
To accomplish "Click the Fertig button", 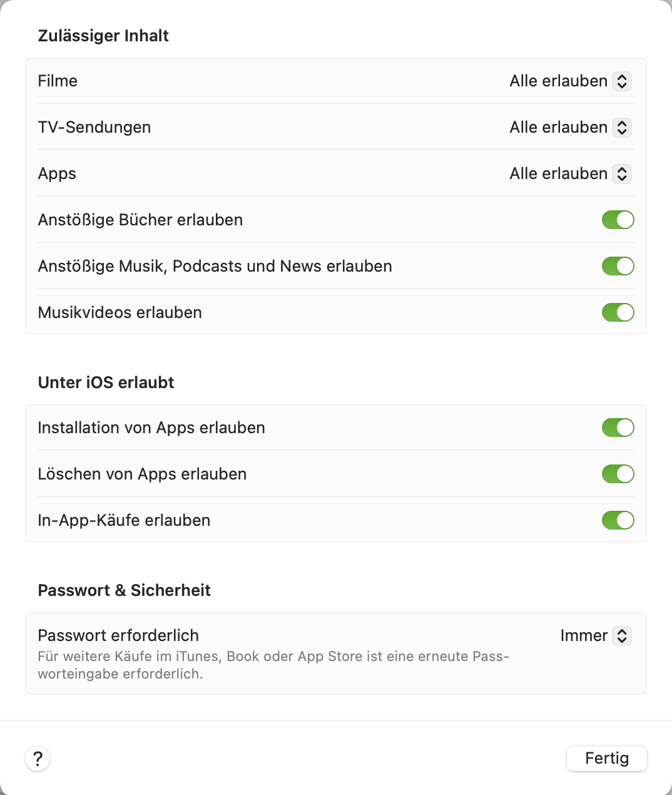I will 606,759.
